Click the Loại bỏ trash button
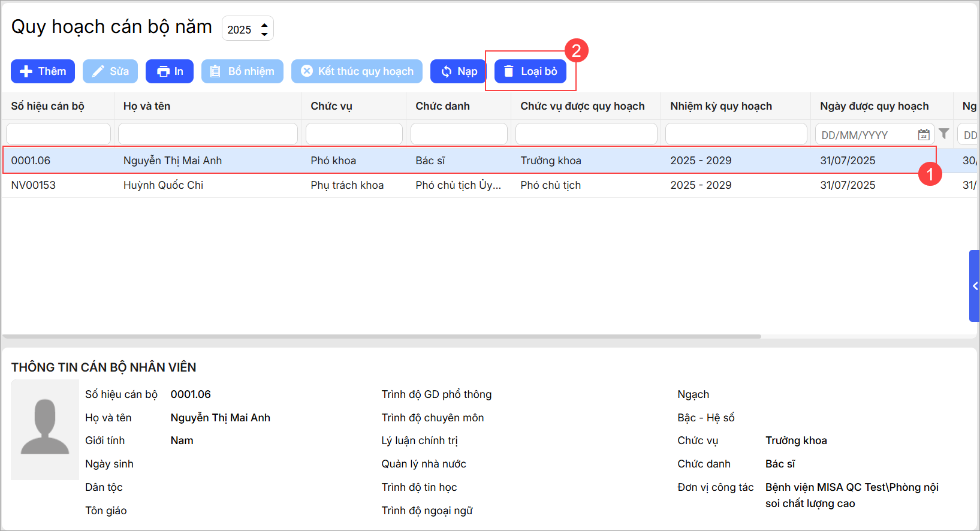 point(530,71)
